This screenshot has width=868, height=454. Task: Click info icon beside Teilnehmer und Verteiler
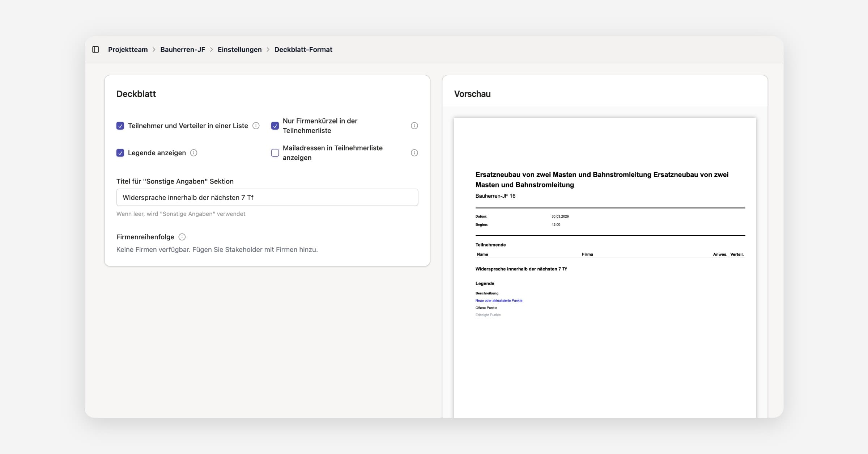[256, 126]
